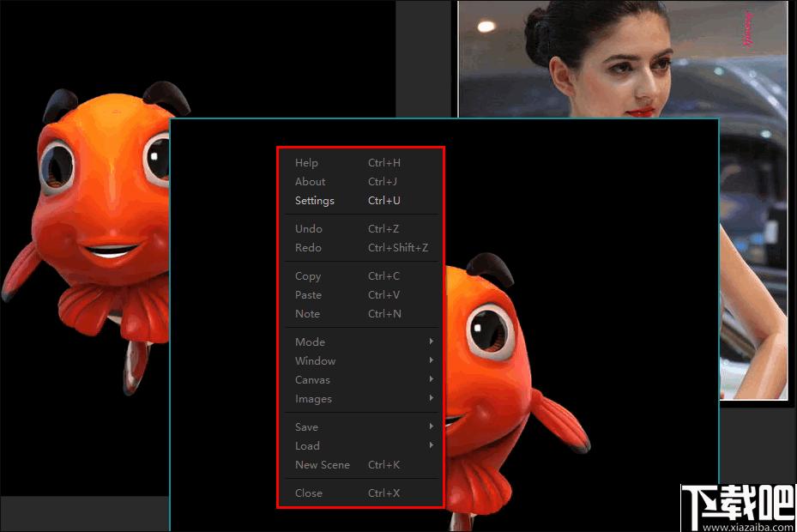This screenshot has width=797, height=532.
Task: Expand the Window submenu
Action: point(361,360)
